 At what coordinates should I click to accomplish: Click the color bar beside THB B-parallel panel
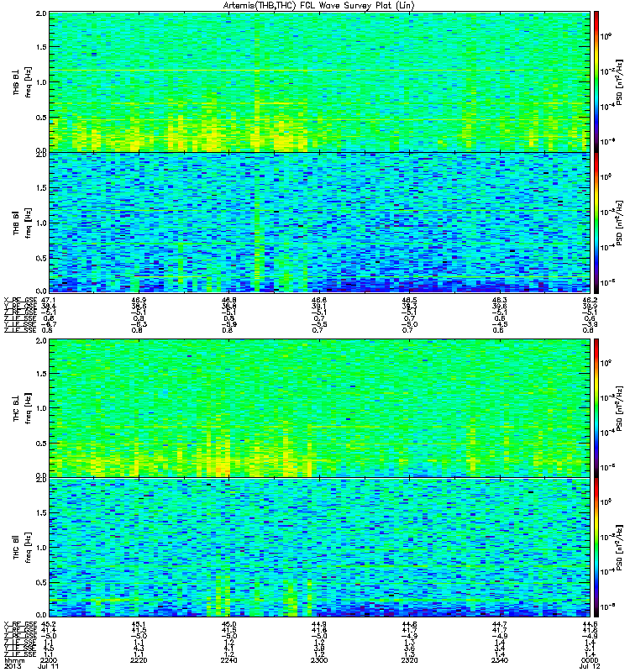pyautogui.click(x=596, y=223)
